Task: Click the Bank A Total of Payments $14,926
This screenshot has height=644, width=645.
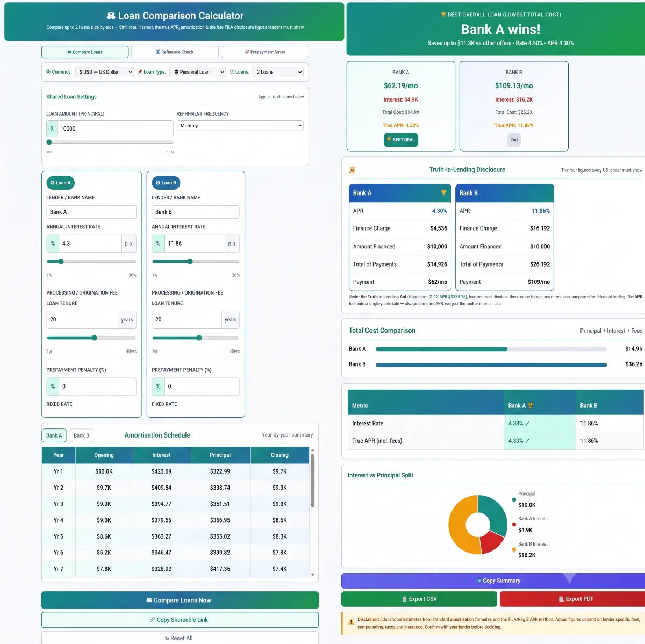Action: pos(437,264)
